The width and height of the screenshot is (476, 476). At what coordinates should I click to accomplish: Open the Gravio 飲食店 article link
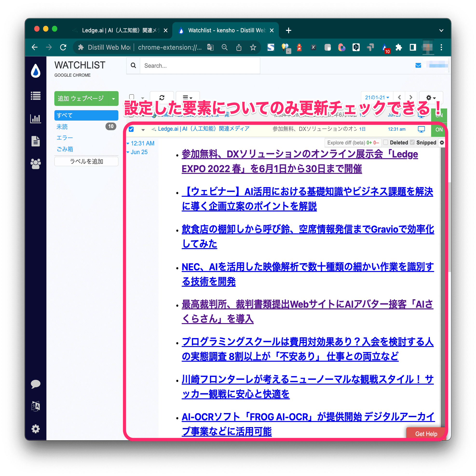pyautogui.click(x=308, y=236)
